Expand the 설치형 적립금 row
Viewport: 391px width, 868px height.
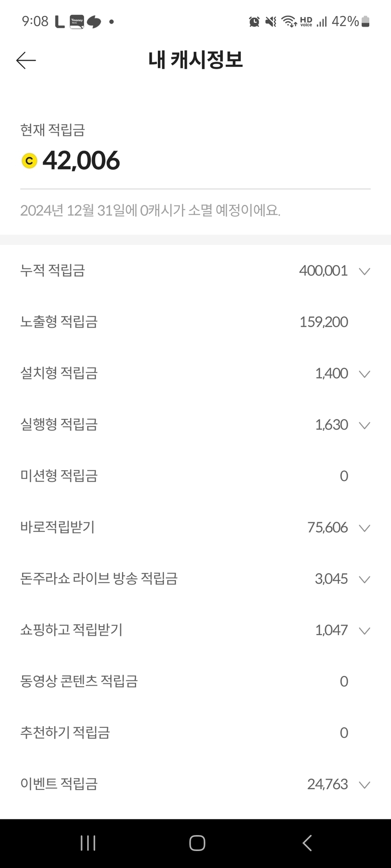tap(364, 374)
